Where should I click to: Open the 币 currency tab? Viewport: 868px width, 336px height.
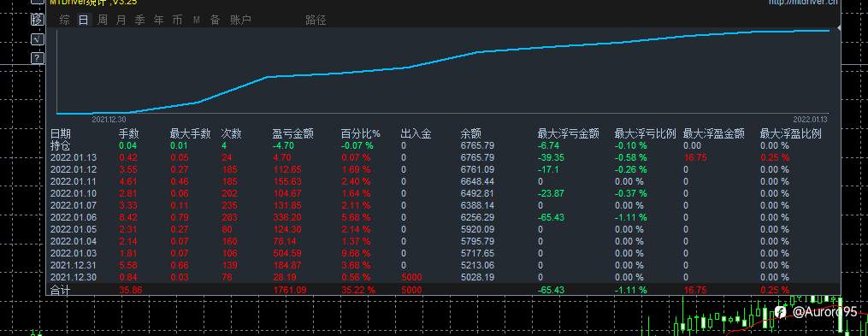pos(177,20)
